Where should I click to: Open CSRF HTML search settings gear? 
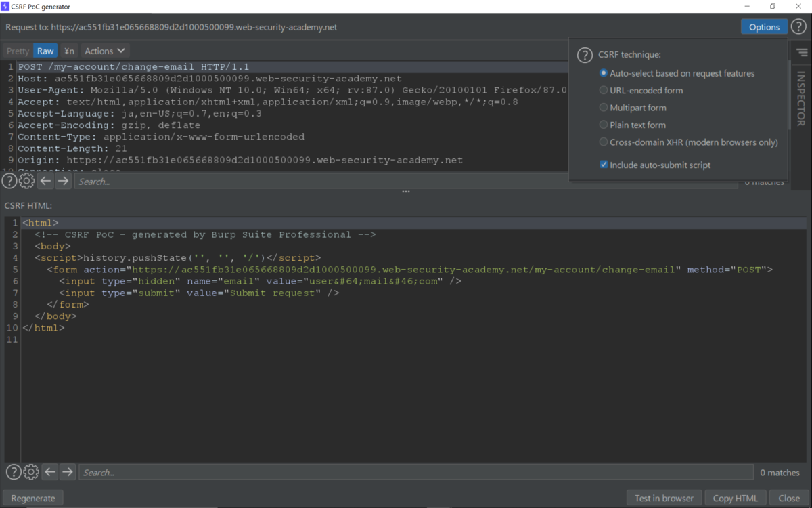click(x=31, y=472)
